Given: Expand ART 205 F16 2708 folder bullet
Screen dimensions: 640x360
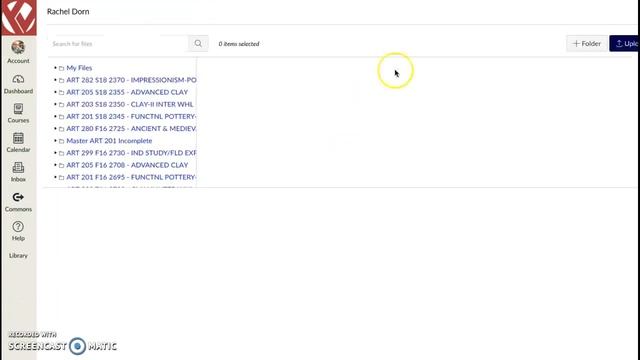Looking at the screenshot, I should [x=56, y=165].
